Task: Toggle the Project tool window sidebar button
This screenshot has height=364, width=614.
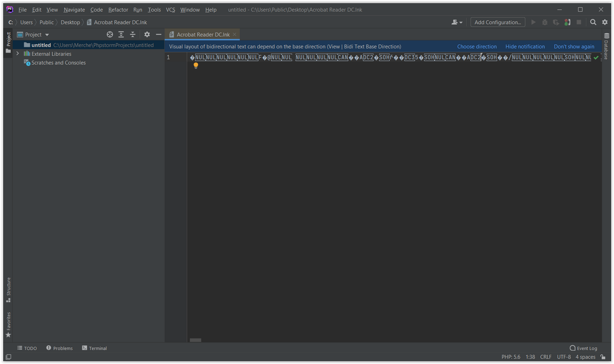Action: pos(8,42)
